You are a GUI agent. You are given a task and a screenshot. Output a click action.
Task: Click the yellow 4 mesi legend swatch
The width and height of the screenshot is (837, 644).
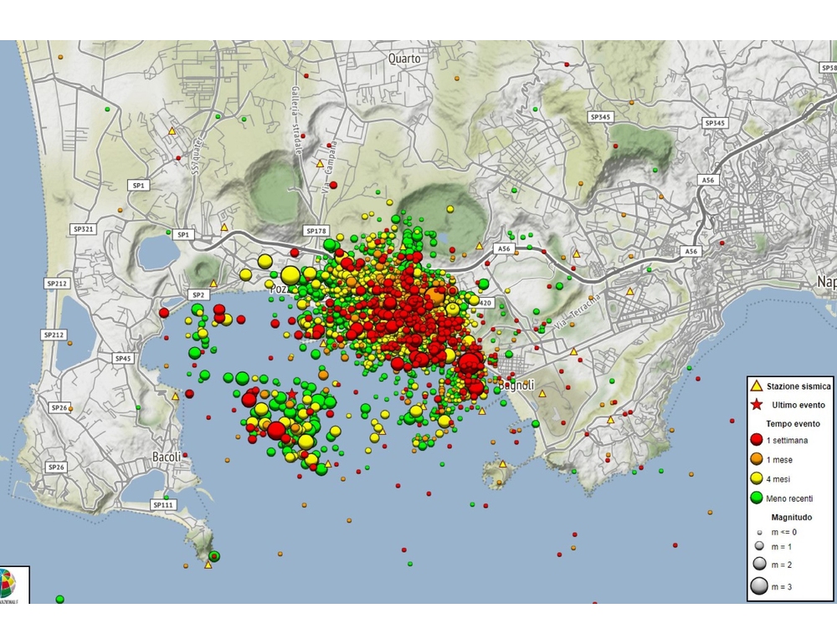click(755, 479)
